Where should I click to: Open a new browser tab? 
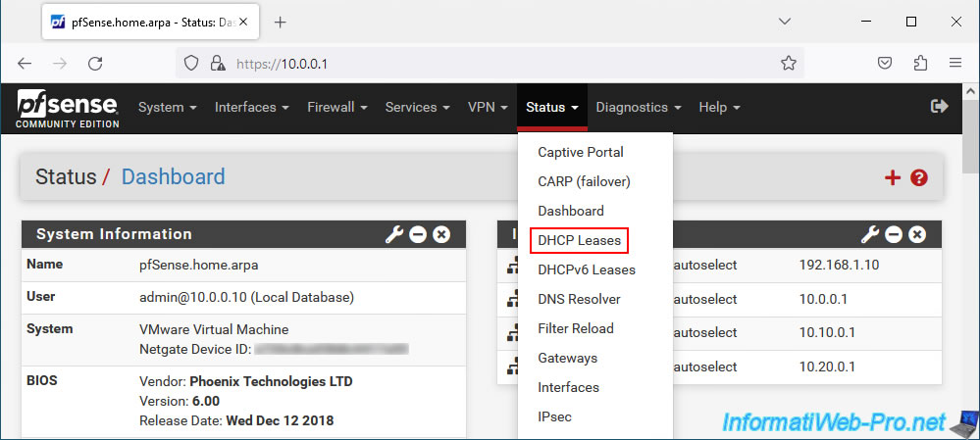coord(280,23)
